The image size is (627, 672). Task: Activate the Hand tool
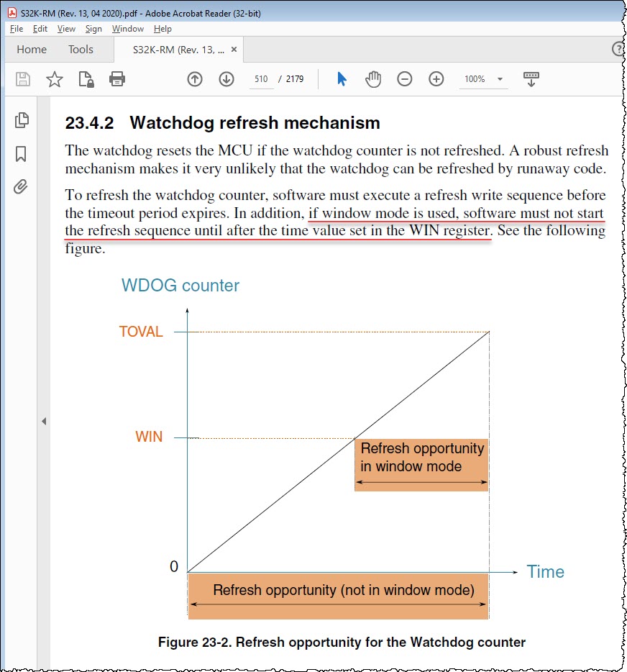click(x=372, y=79)
